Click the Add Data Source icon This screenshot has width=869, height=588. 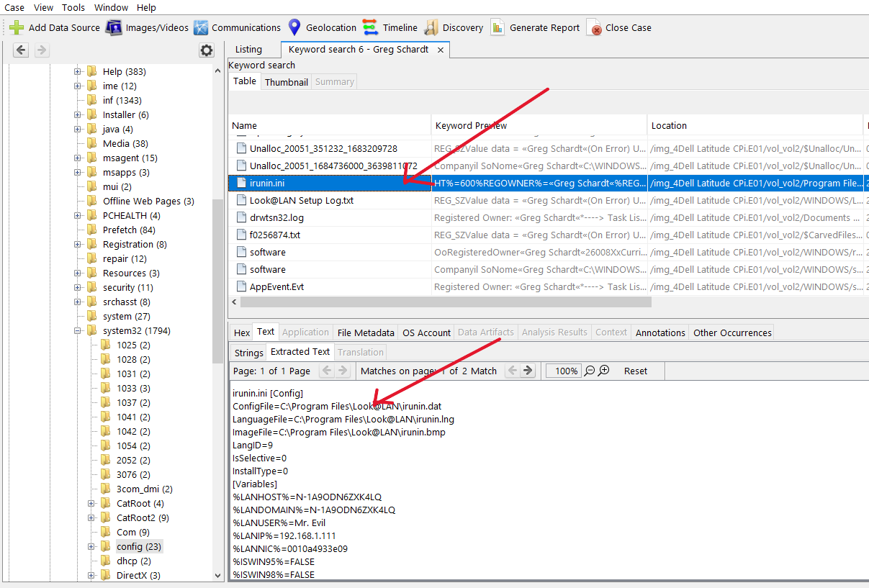tap(17, 28)
